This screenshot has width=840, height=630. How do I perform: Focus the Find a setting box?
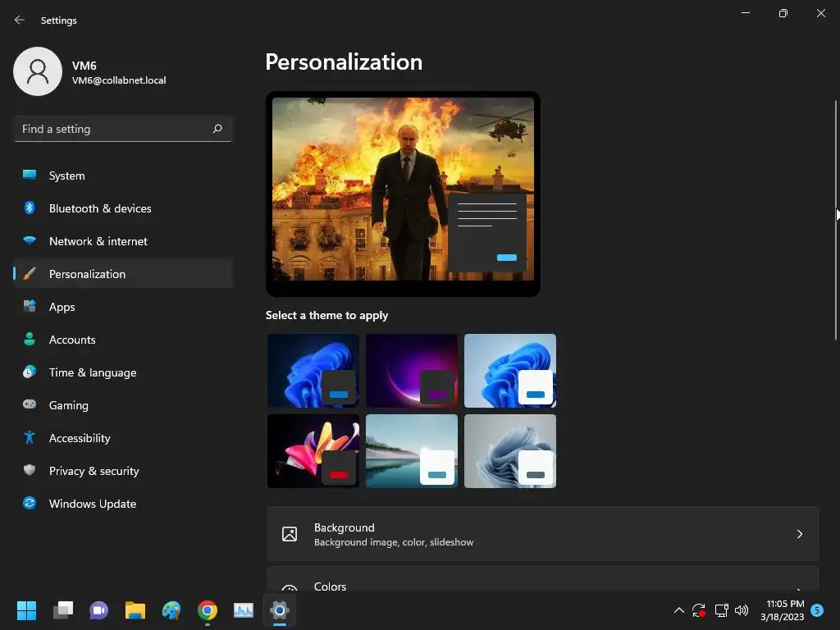123,129
